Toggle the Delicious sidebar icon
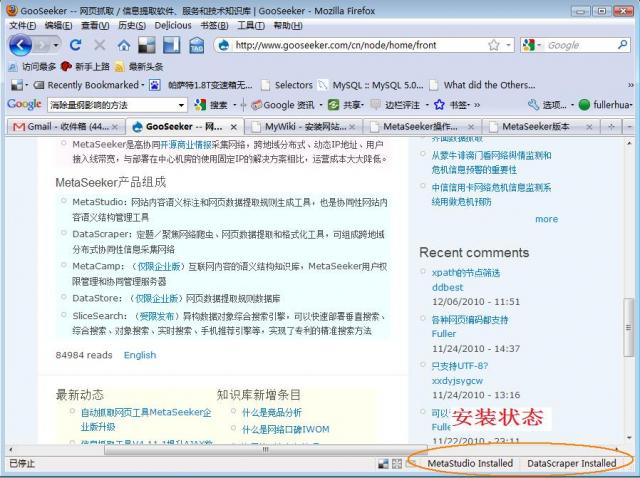The image size is (640, 478). coord(171,45)
